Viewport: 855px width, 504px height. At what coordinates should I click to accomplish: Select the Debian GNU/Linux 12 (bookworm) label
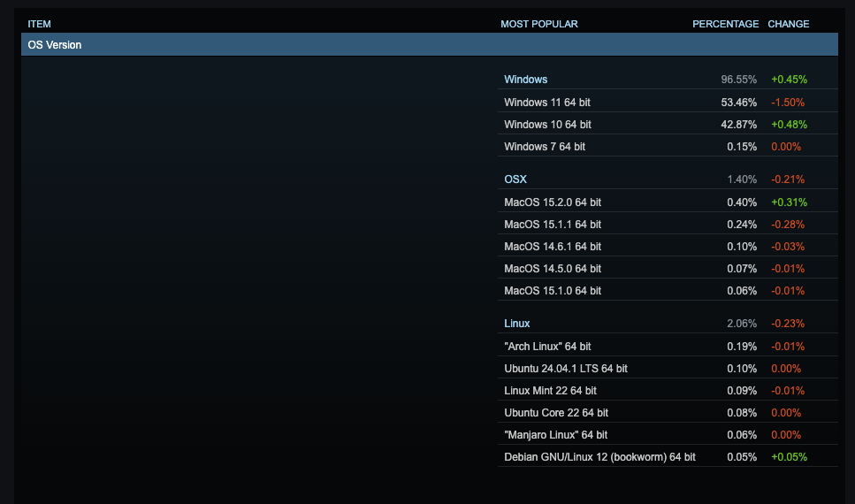pyautogui.click(x=599, y=457)
